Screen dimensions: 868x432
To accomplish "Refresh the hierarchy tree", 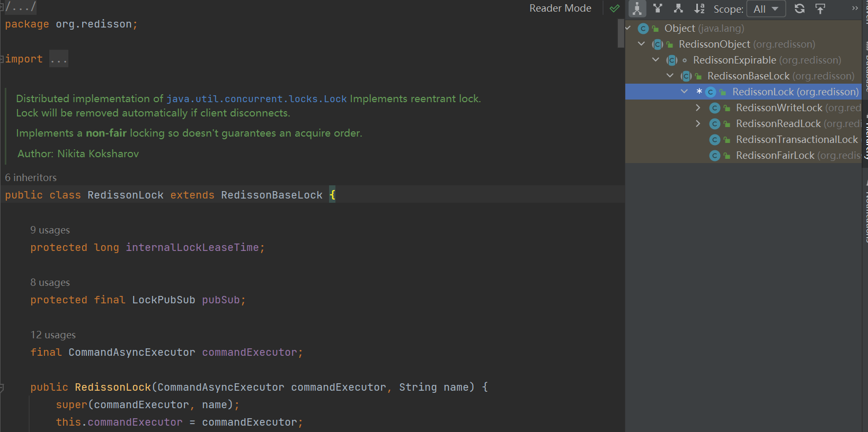I will click(x=800, y=8).
